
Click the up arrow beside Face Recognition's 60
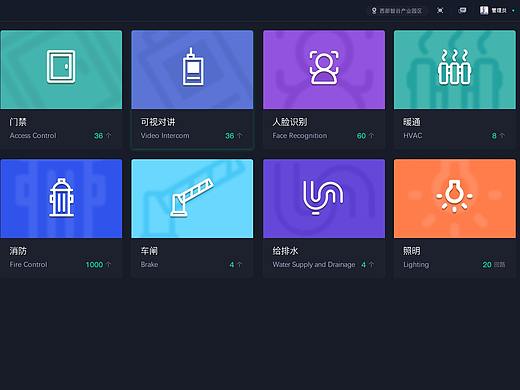[371, 135]
